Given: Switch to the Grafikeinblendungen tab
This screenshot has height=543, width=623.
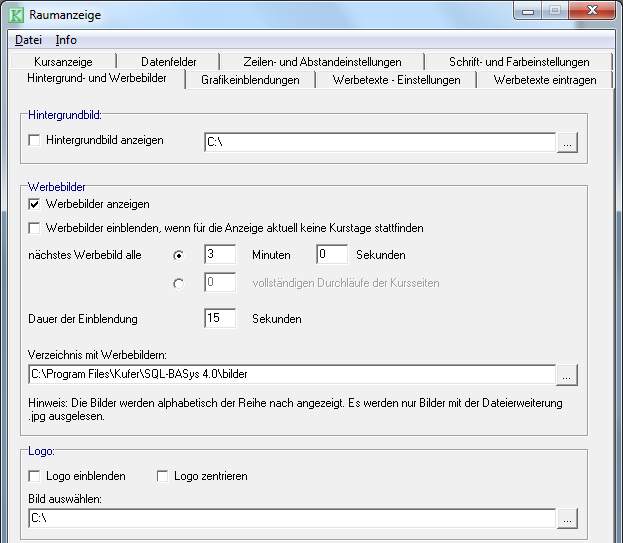Looking at the screenshot, I should coord(250,80).
